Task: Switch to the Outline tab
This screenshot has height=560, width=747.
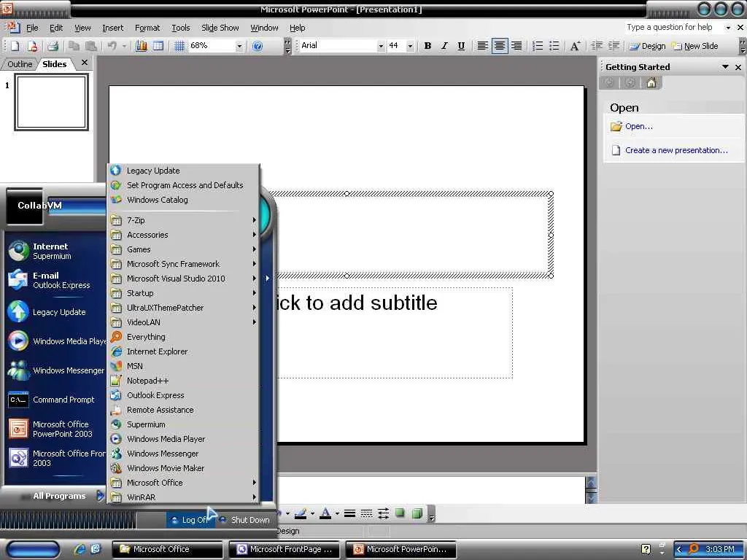Action: pos(20,64)
